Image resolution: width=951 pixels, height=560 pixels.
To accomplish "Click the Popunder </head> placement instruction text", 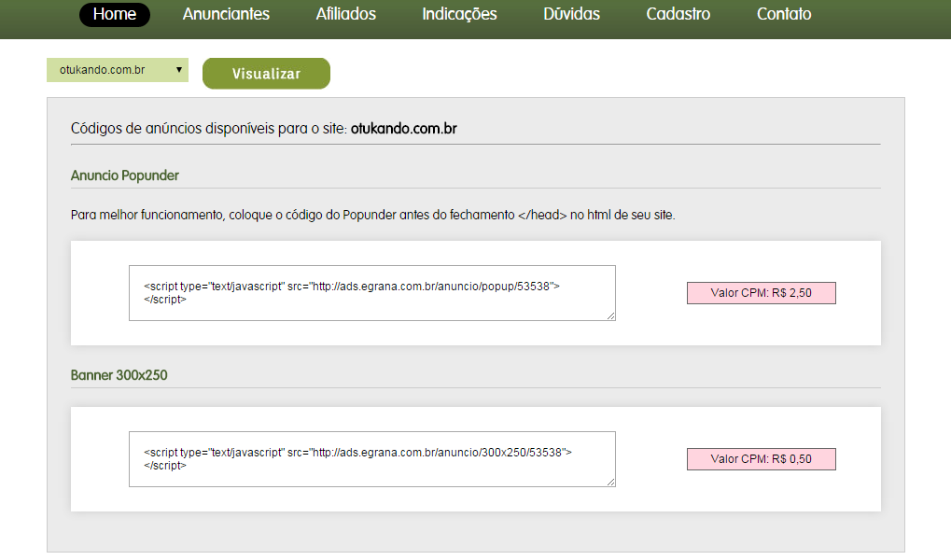I will [x=373, y=215].
